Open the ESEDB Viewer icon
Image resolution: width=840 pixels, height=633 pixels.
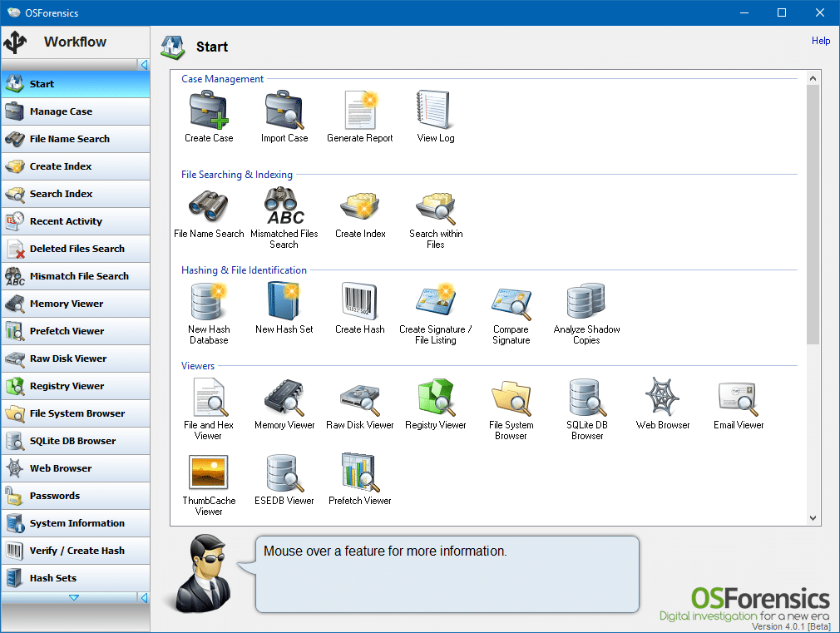click(284, 474)
